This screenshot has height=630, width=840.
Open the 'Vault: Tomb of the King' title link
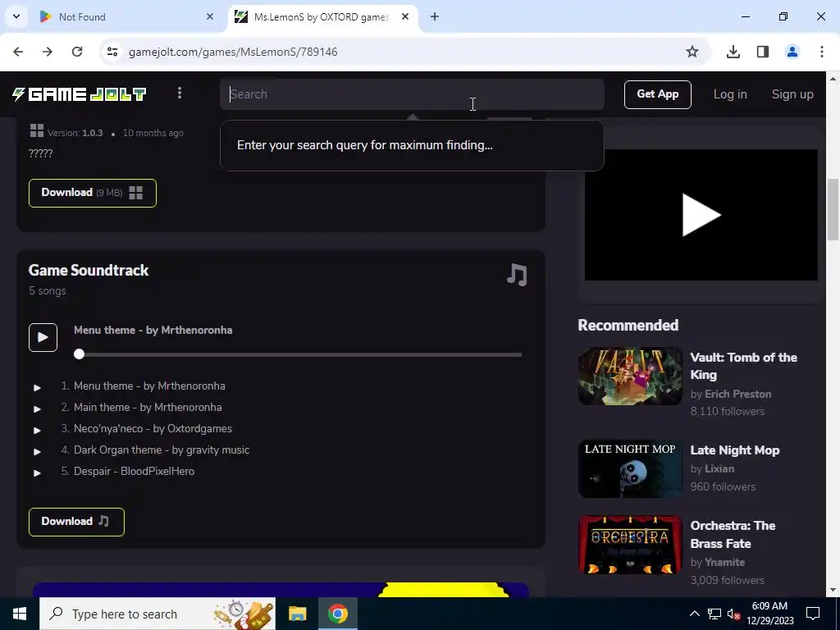tap(743, 366)
